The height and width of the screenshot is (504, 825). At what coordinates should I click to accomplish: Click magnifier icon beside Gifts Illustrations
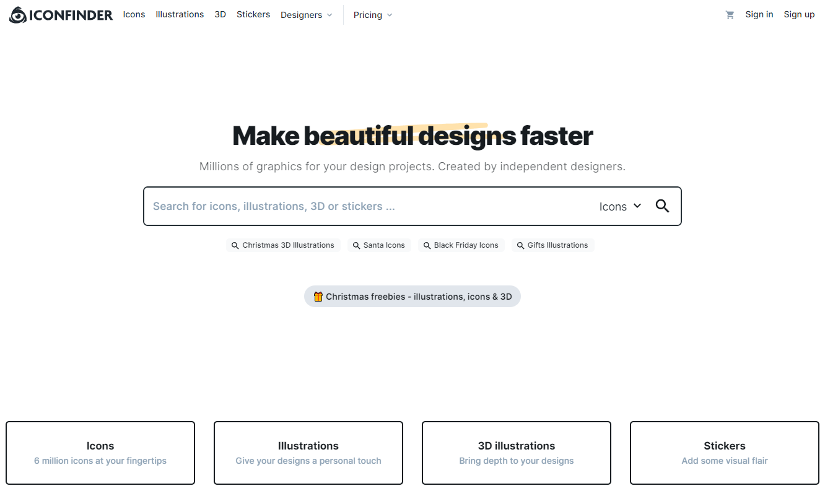tap(521, 246)
